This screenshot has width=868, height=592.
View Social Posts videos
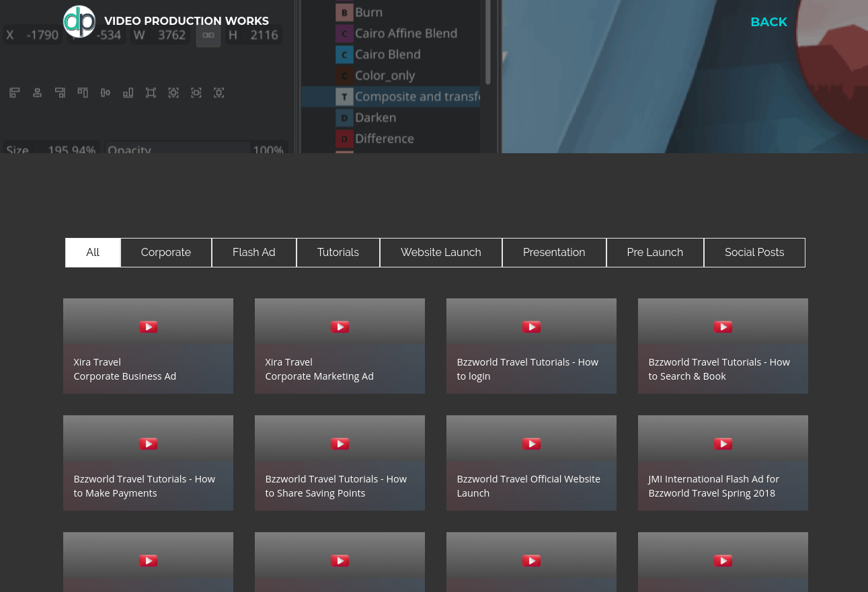[x=754, y=253]
